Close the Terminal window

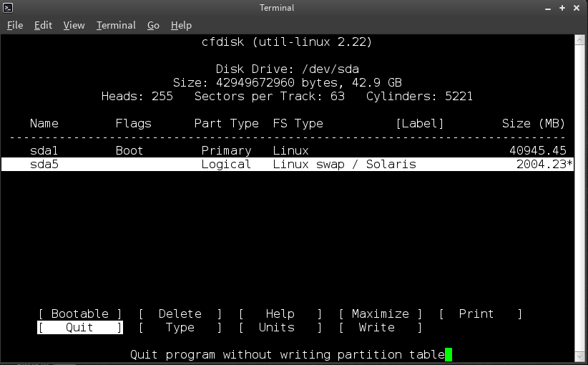[x=577, y=8]
